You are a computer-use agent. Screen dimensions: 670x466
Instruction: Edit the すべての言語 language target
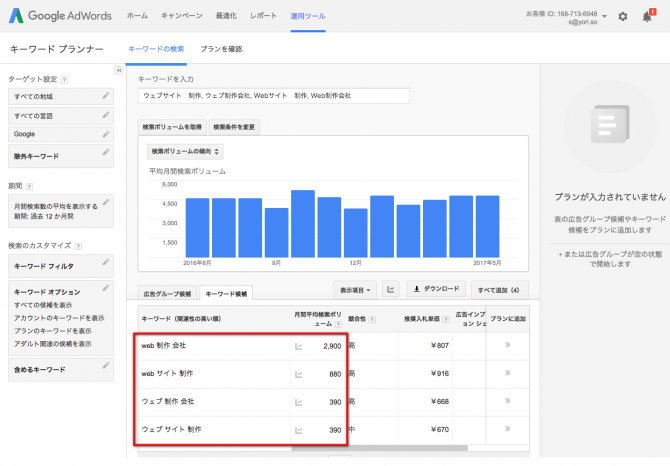point(106,115)
